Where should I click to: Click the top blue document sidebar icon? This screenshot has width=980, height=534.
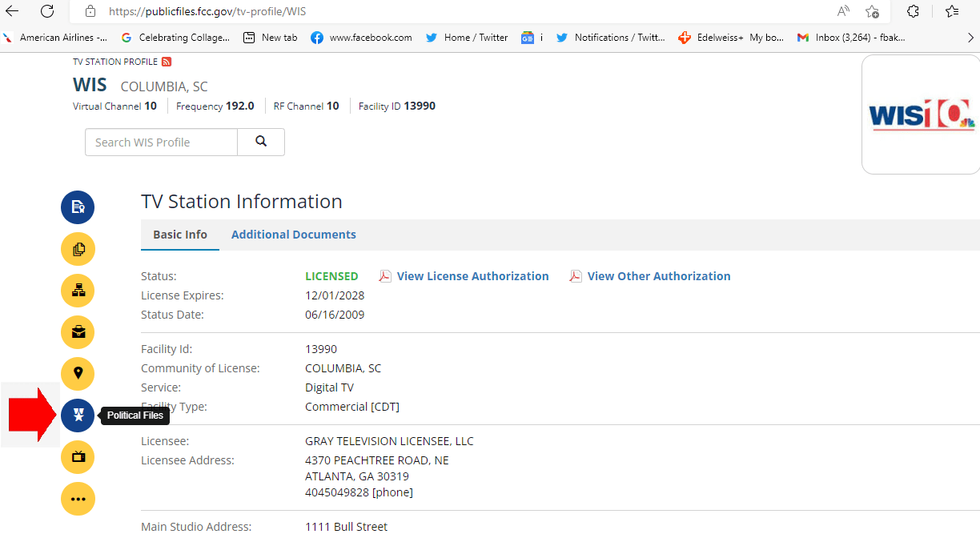pos(78,207)
